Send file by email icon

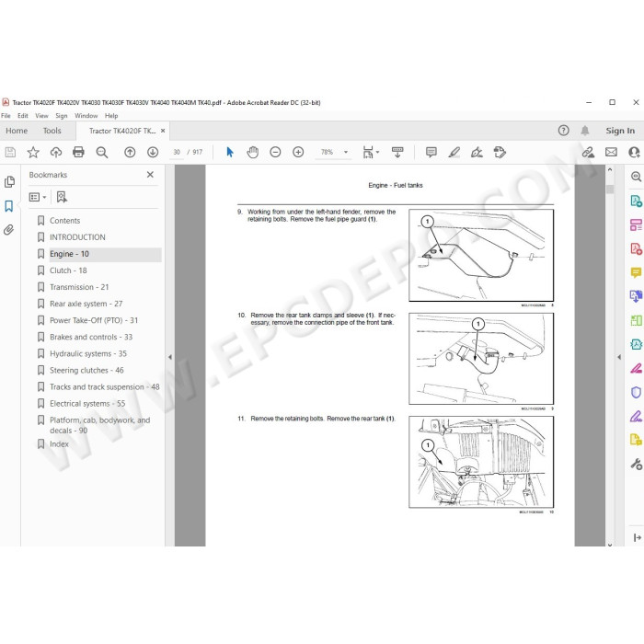(611, 153)
